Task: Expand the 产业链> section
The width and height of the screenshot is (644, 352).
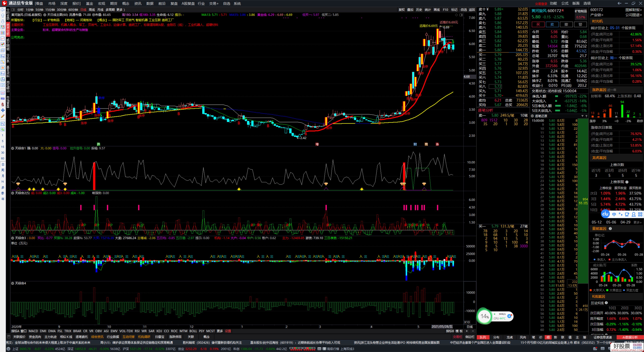Action: [597, 15]
